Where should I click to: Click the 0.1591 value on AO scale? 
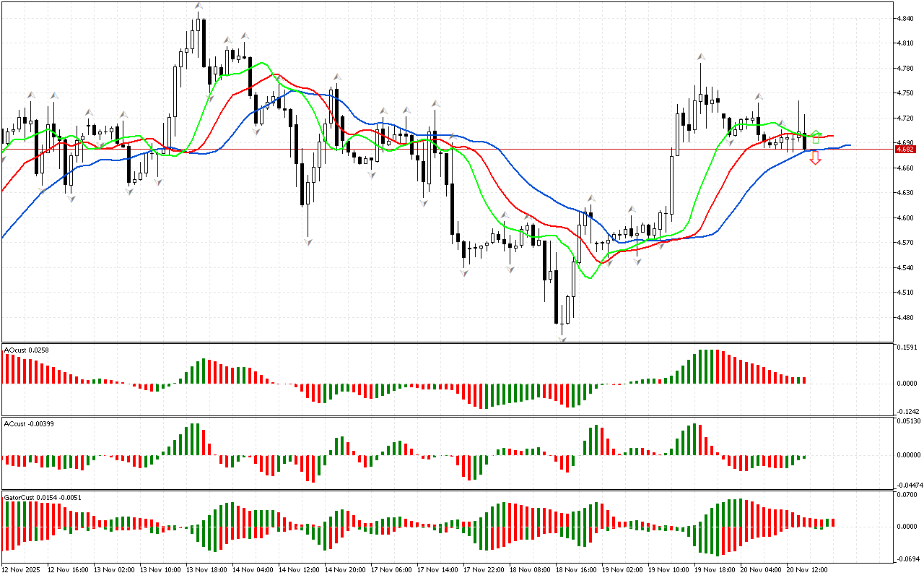[906, 348]
